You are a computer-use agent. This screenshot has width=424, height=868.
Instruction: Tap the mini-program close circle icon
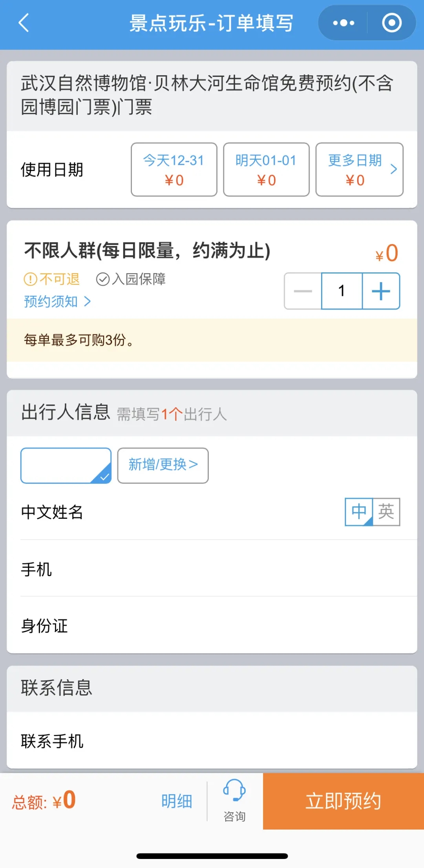coord(391,23)
